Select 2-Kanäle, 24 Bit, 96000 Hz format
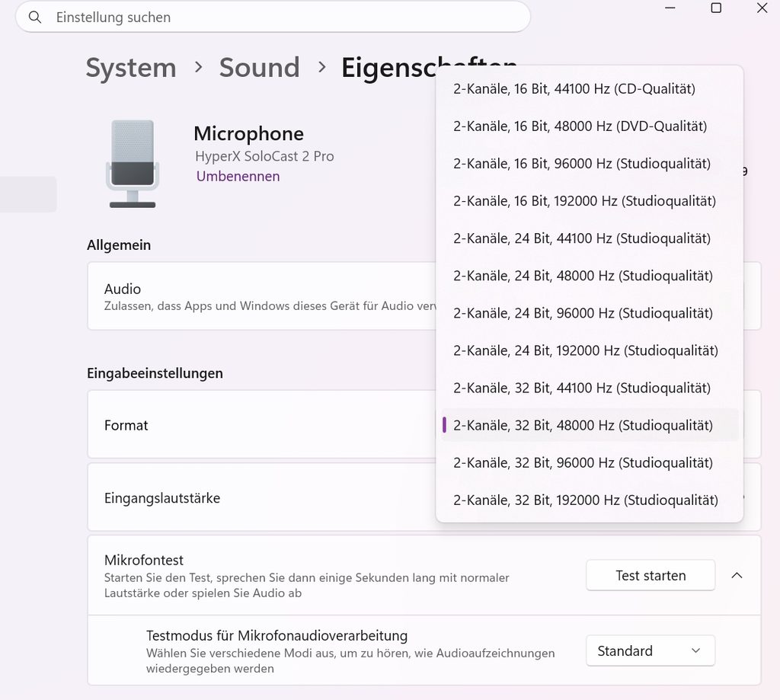Image resolution: width=780 pixels, height=700 pixels. (x=590, y=313)
